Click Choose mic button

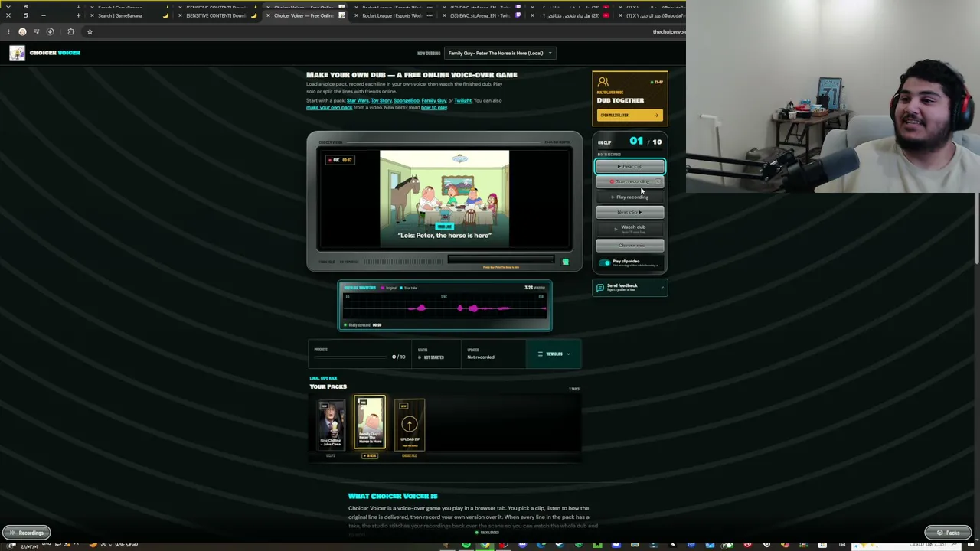pyautogui.click(x=630, y=245)
